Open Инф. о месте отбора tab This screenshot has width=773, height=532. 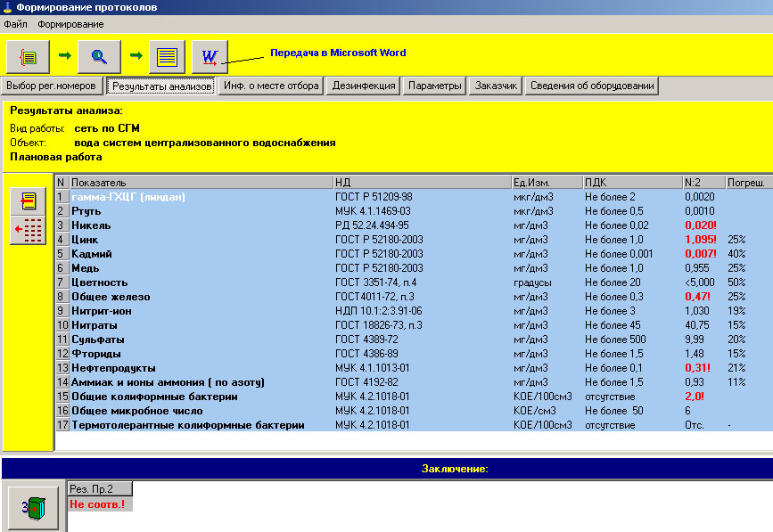(271, 86)
